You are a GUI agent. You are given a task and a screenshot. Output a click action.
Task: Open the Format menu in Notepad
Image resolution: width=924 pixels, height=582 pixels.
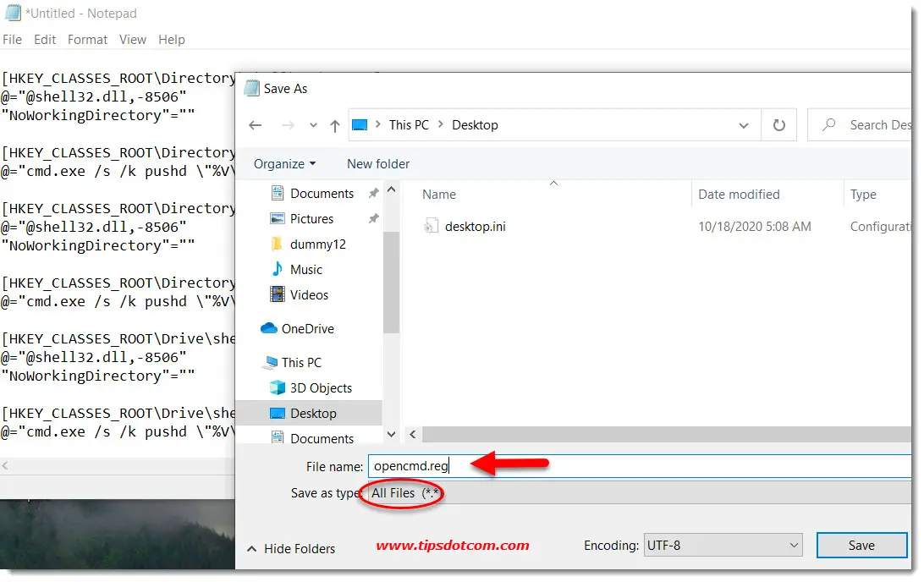87,39
